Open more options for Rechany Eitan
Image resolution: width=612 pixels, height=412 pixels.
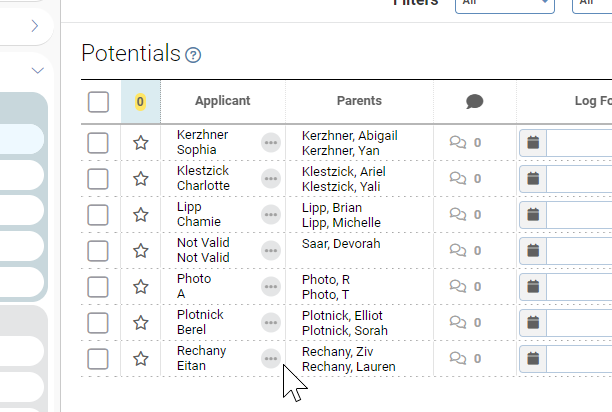[x=271, y=359]
